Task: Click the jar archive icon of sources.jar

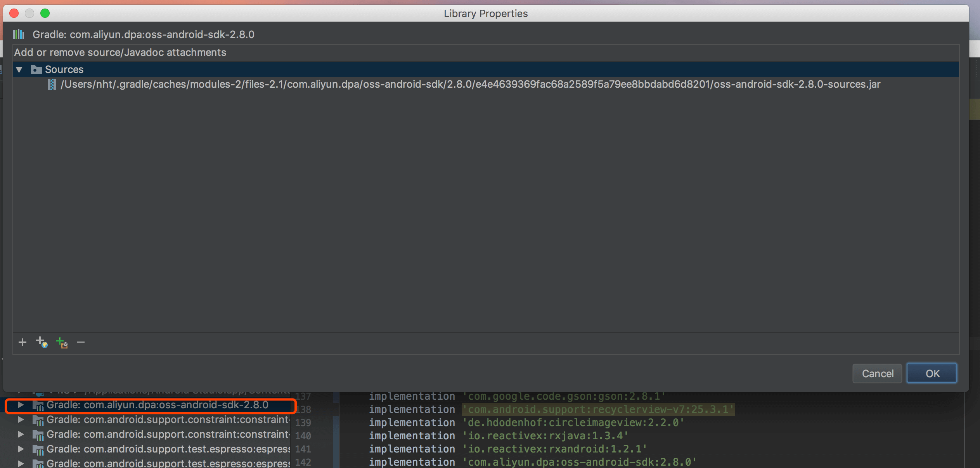Action: [52, 84]
